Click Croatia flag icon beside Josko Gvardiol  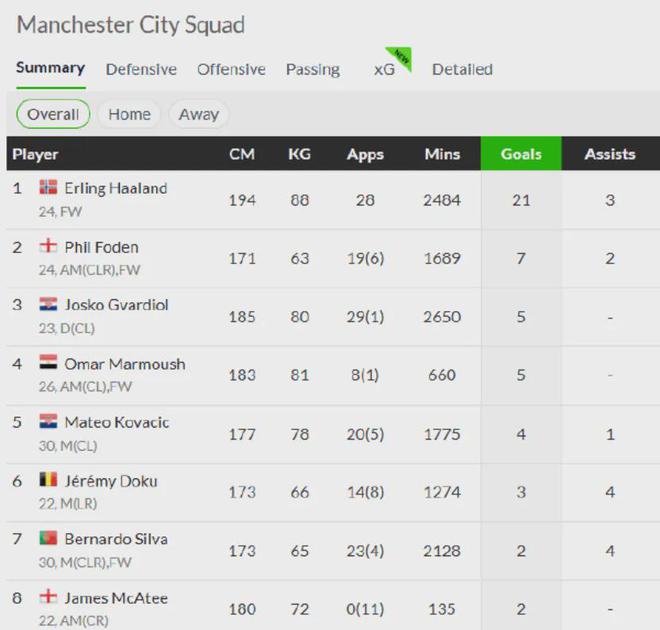click(x=48, y=305)
